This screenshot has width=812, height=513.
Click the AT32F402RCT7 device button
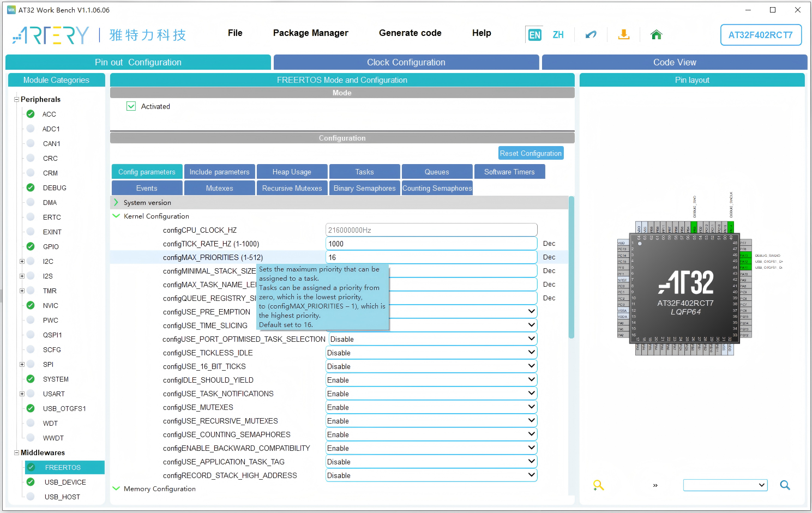coord(761,35)
